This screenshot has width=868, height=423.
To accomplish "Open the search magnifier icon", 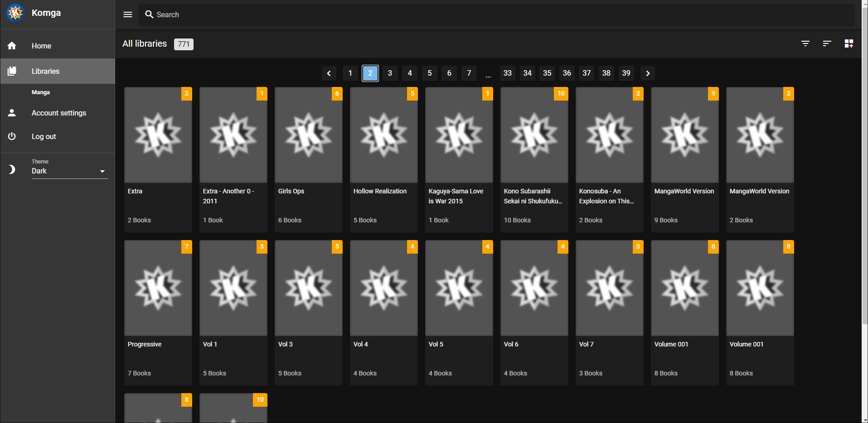I will pos(150,14).
